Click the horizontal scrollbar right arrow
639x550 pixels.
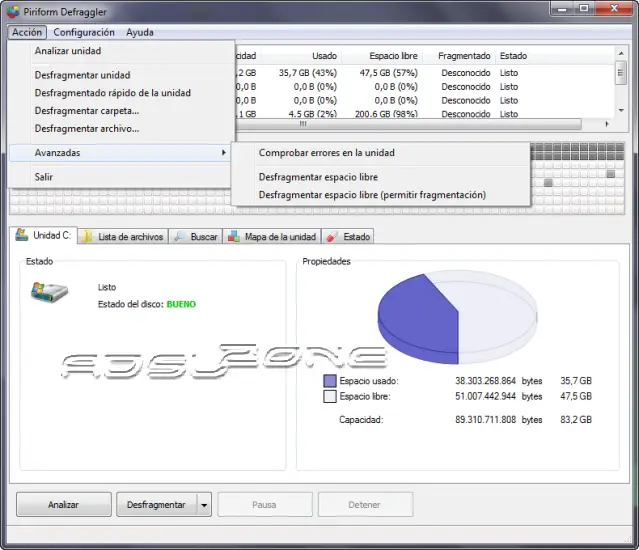(607, 124)
